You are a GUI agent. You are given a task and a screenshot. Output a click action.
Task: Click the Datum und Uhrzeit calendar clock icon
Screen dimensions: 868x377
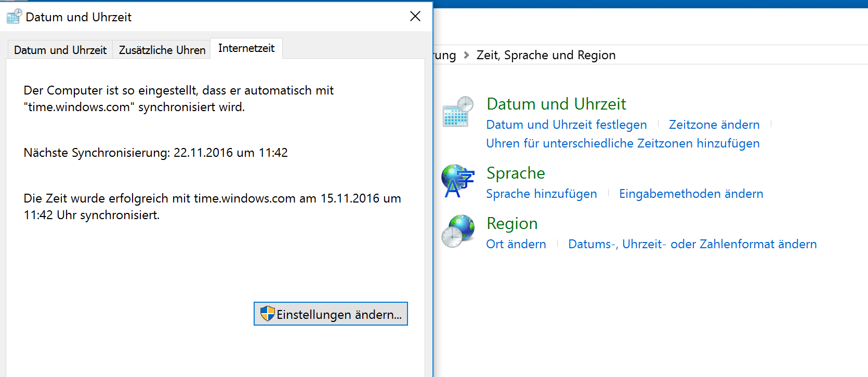458,112
